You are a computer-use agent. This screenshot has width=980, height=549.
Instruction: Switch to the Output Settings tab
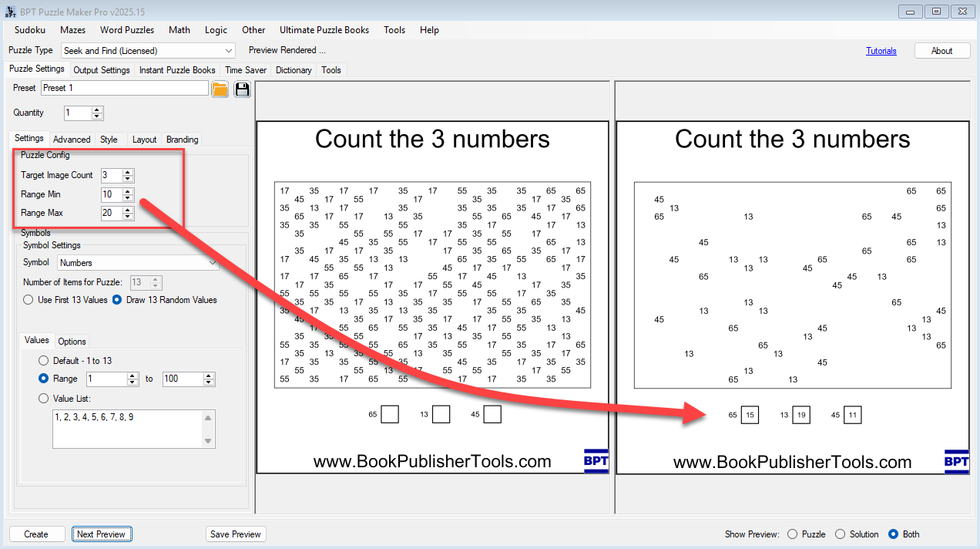[x=102, y=70]
